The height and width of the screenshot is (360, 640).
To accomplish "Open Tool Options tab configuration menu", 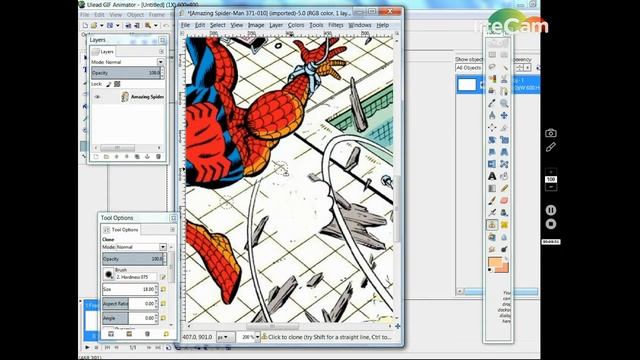I will coord(172,230).
